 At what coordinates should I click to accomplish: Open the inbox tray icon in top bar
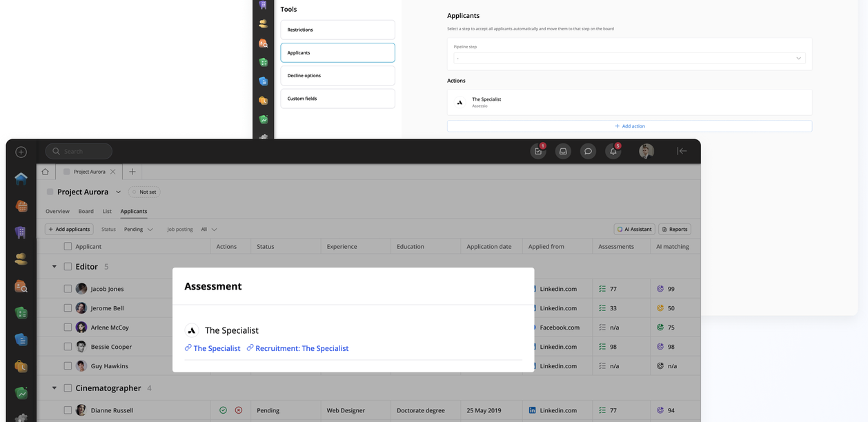pyautogui.click(x=563, y=152)
